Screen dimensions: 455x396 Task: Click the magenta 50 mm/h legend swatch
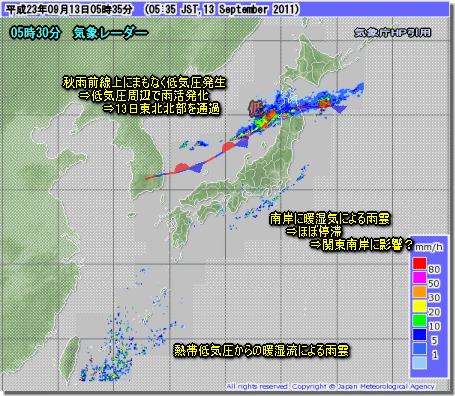(x=420, y=277)
